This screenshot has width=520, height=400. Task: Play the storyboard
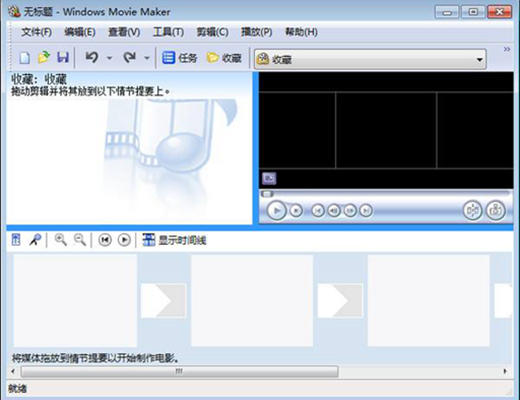click(x=124, y=240)
